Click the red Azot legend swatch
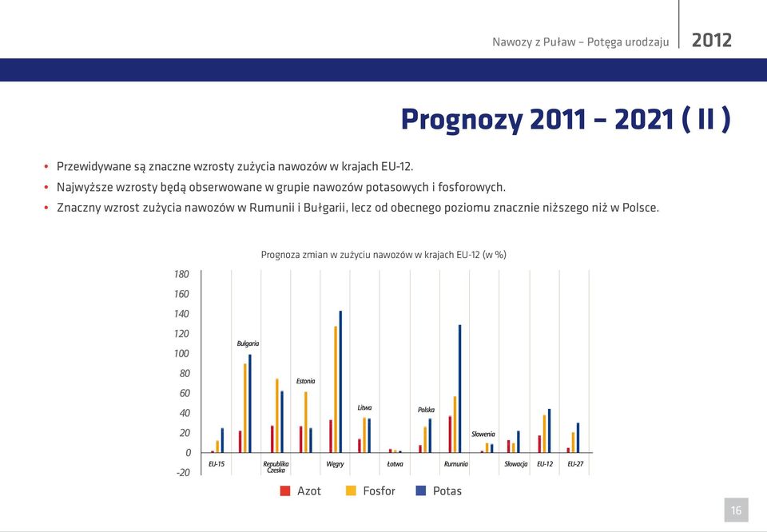Image resolution: width=767 pixels, height=532 pixels. click(285, 491)
